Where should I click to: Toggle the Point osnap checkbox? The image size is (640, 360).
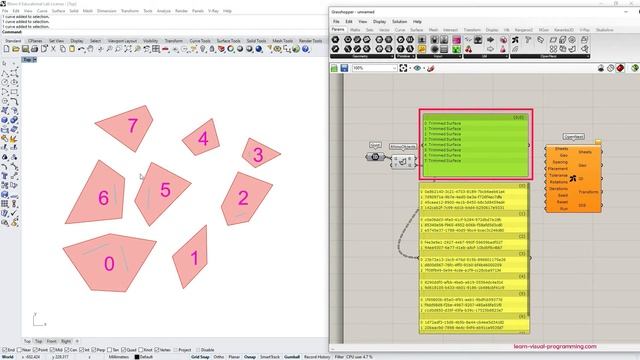(x=36, y=350)
